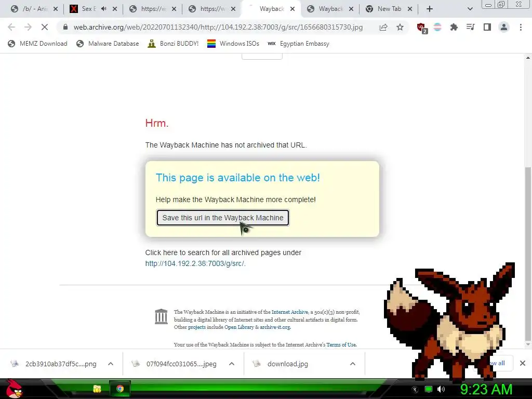This screenshot has width=532, height=399.
Task: Close the /b/ tab
Action: click(56, 9)
